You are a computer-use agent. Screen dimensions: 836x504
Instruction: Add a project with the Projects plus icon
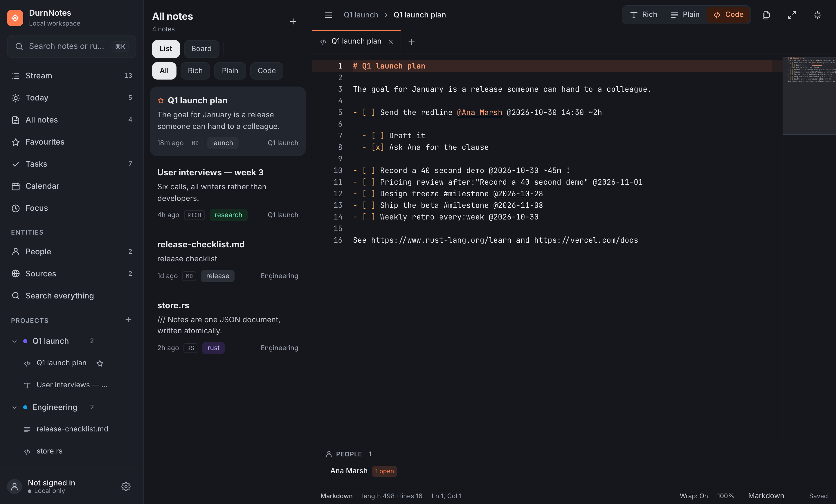[128, 320]
